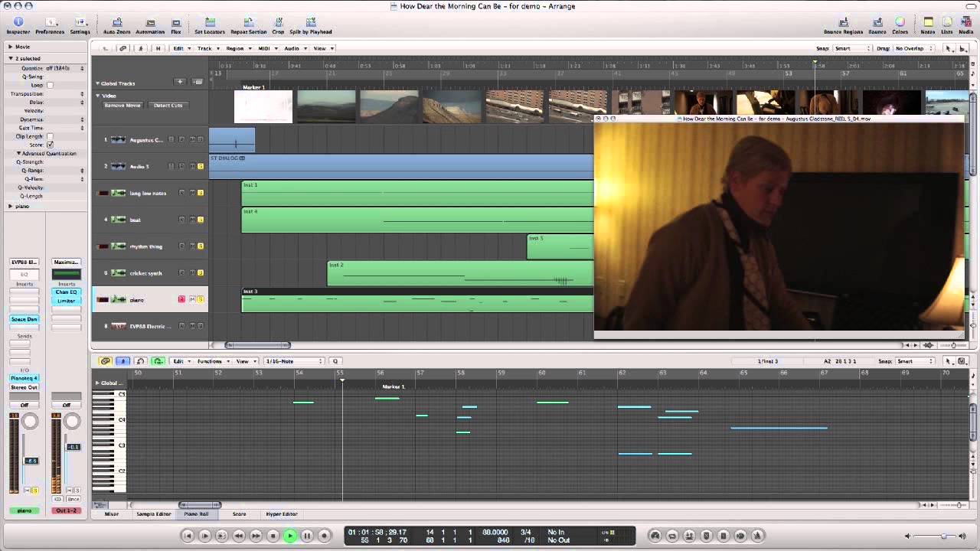Collapse the '2 selected' region parameters

(x=11, y=58)
